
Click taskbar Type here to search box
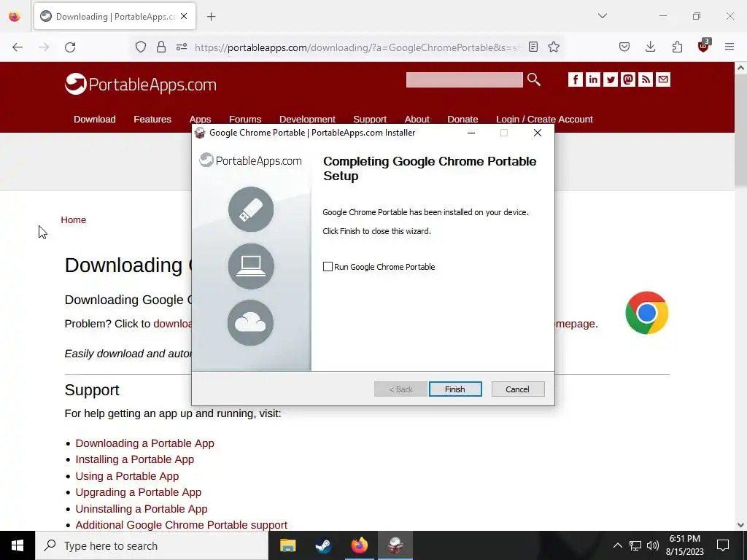[152, 545]
